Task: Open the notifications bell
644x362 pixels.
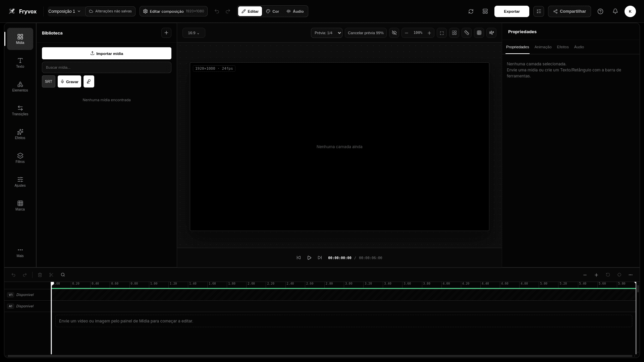Action: 615,11
